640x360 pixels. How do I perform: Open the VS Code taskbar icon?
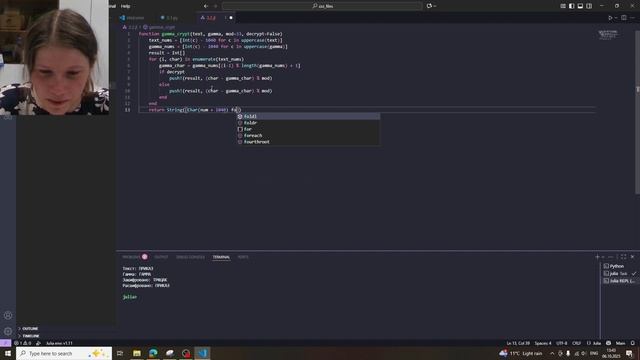203,353
